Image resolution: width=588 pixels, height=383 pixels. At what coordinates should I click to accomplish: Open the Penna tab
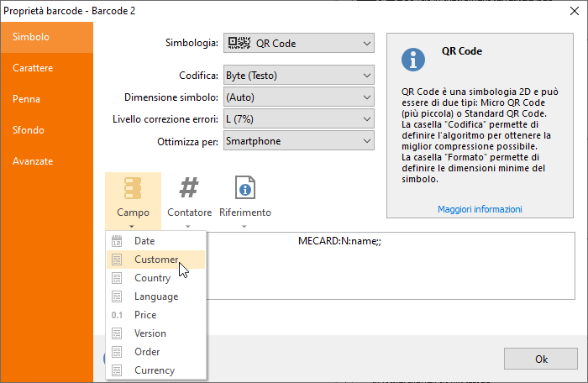tap(26, 99)
